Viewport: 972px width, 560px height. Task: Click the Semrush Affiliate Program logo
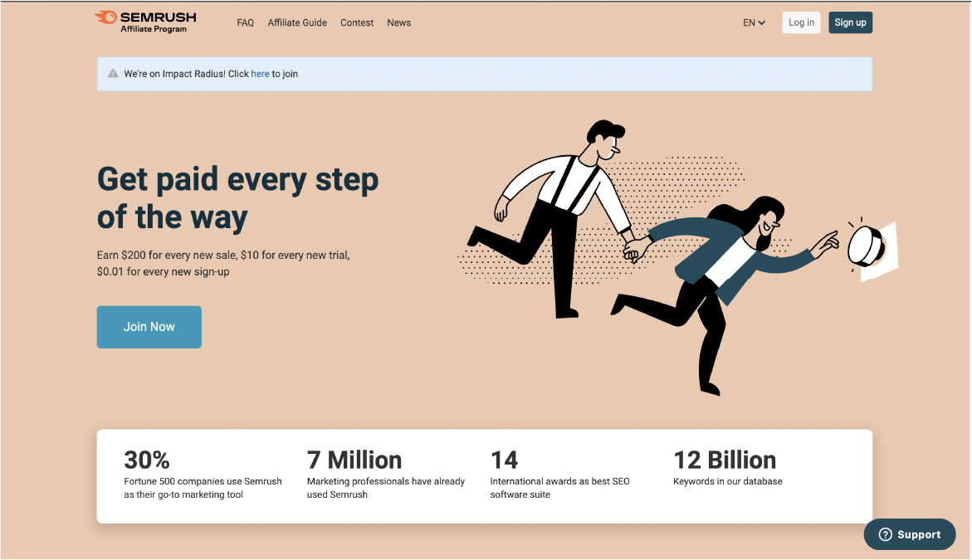point(145,22)
